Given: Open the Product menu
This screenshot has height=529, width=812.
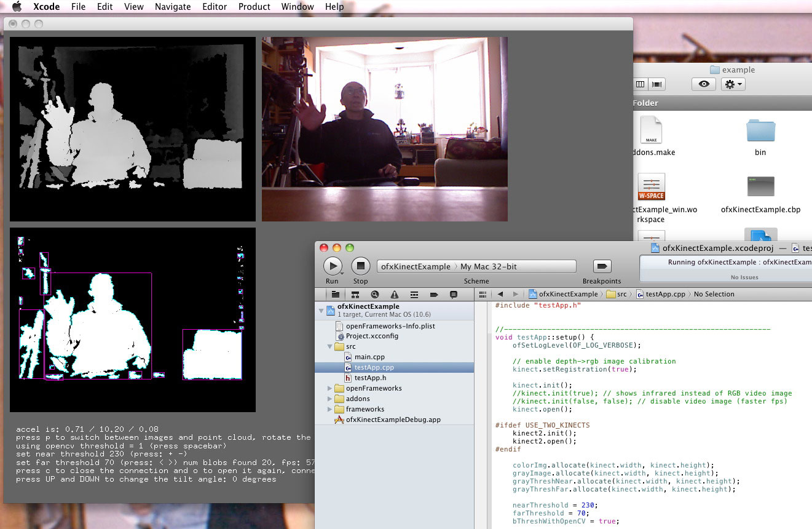Looking at the screenshot, I should pos(254,7).
